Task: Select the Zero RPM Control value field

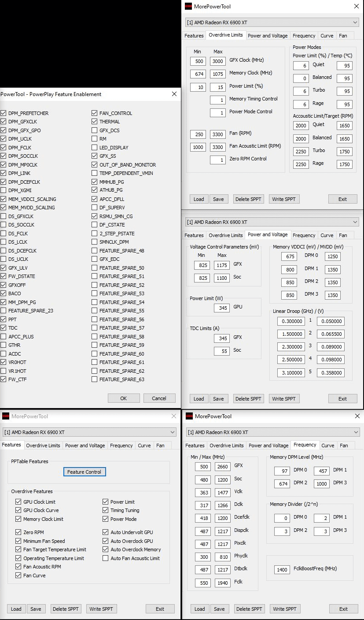Action: click(218, 160)
